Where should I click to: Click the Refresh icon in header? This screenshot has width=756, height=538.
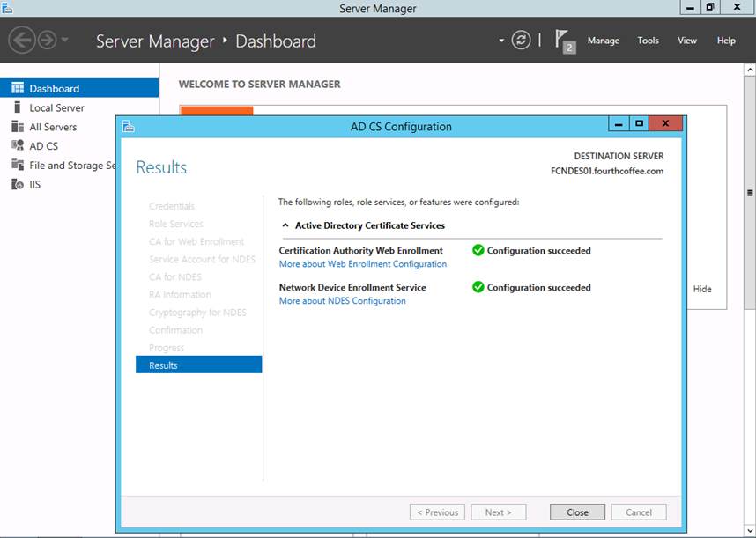coord(522,41)
